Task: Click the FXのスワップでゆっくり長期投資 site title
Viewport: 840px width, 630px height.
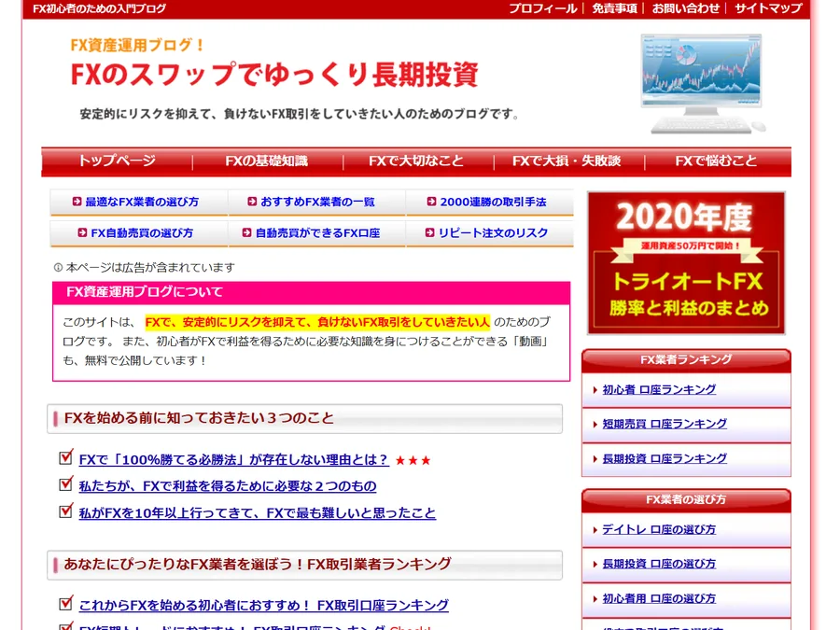Action: [x=274, y=75]
